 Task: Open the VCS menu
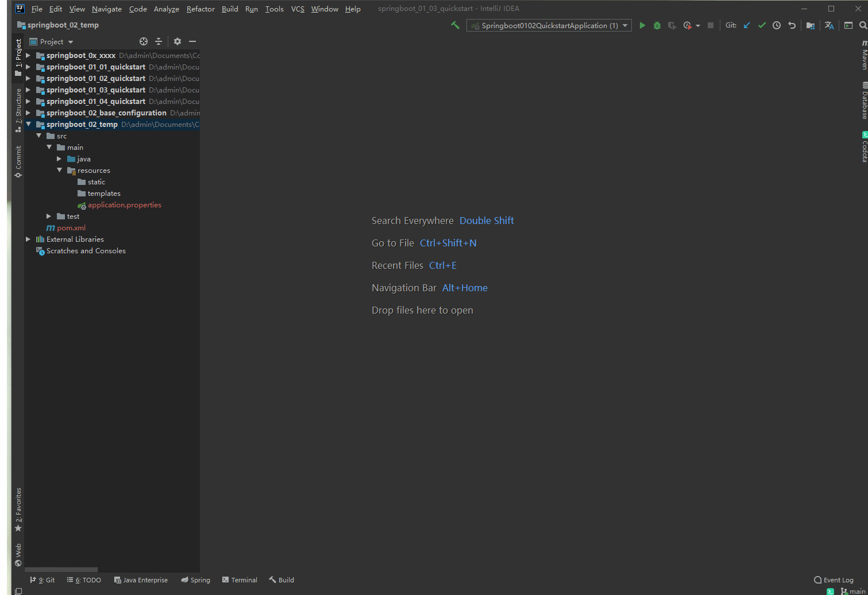click(298, 9)
